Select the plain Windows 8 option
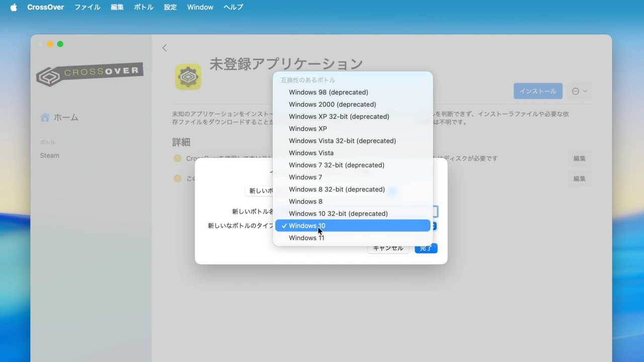Viewport: 644px width, 362px height. click(x=353, y=202)
